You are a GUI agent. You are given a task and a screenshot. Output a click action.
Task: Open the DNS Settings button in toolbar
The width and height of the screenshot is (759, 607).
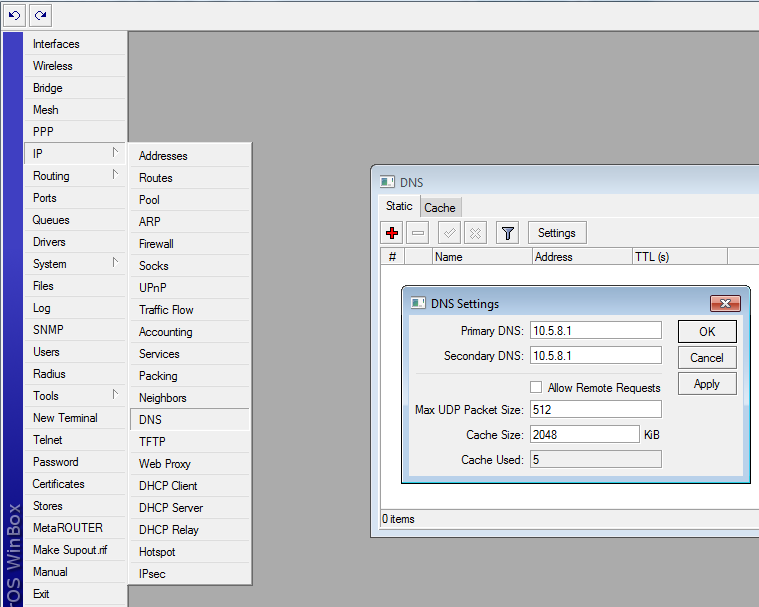tap(557, 233)
